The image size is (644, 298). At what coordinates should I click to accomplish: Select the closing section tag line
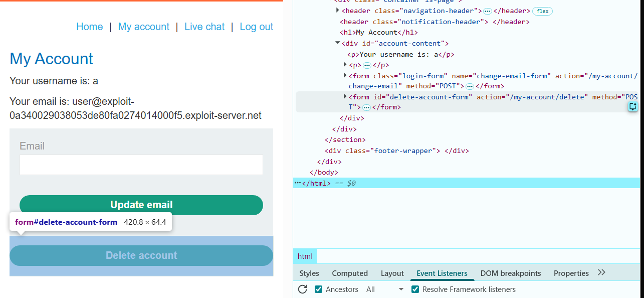[345, 139]
